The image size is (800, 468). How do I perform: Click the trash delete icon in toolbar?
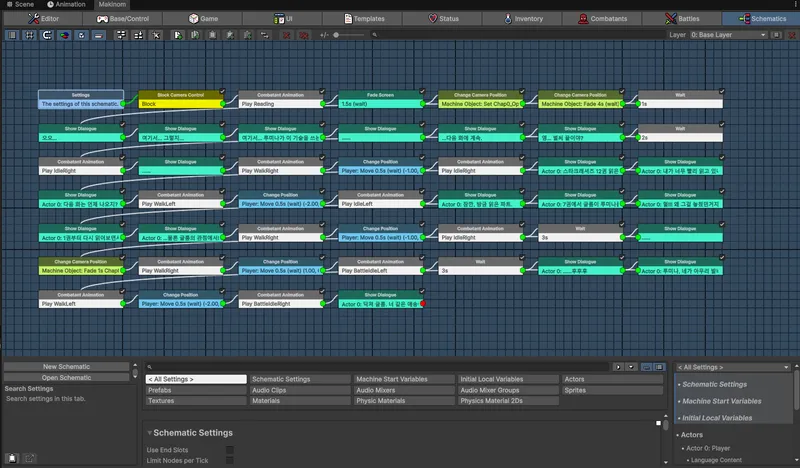coord(212,35)
